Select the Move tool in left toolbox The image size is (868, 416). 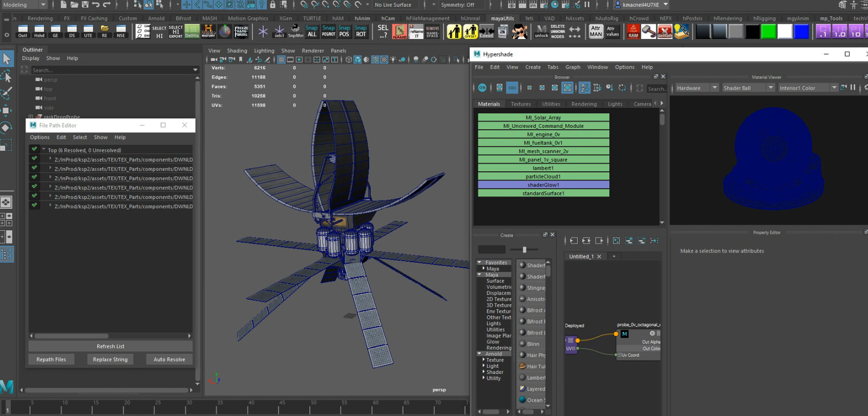tap(7, 110)
